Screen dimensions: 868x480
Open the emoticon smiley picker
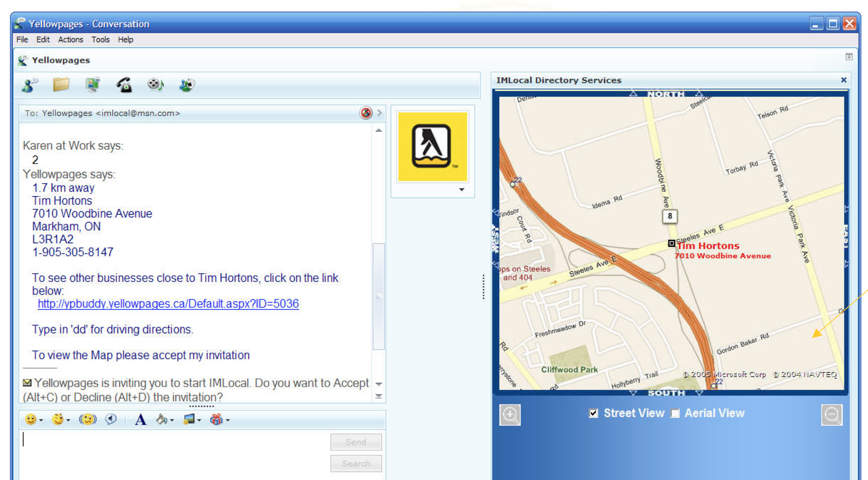(30, 420)
